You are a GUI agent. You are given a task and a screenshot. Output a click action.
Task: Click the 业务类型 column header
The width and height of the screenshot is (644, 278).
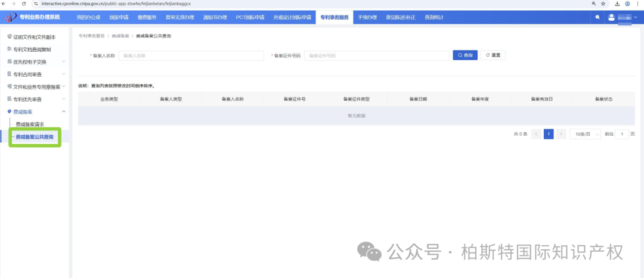coord(109,99)
